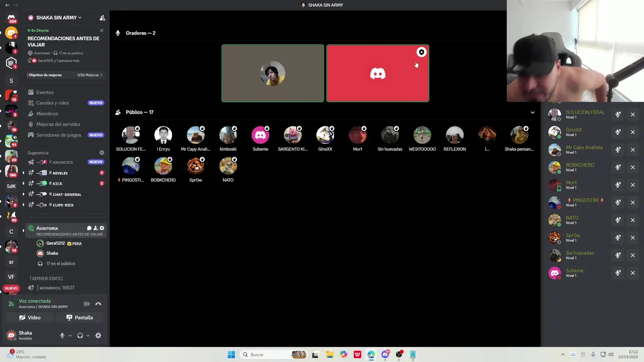Open microphone input options arrow
This screenshot has width=644, height=362.
70,335
